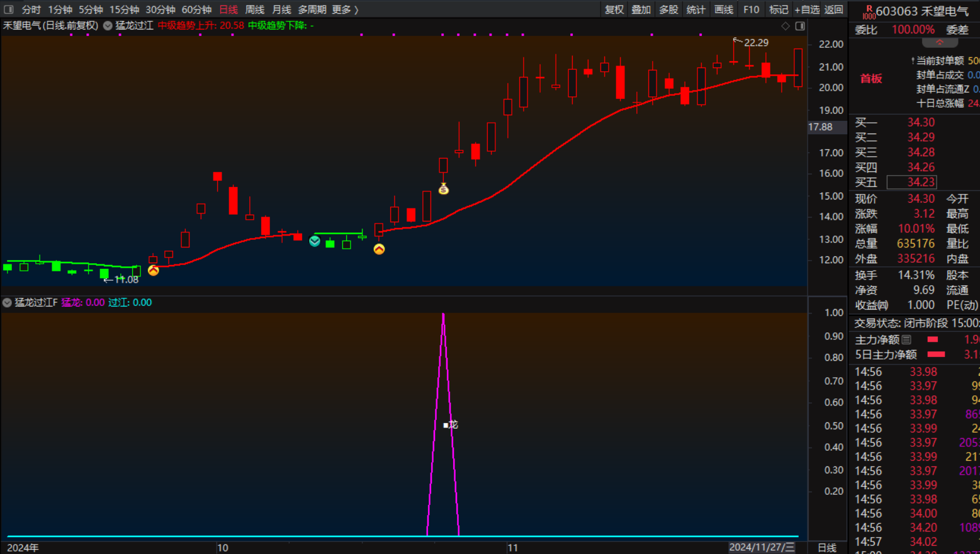Add stock via +自选 button
This screenshot has height=554, width=980.
pos(807,9)
